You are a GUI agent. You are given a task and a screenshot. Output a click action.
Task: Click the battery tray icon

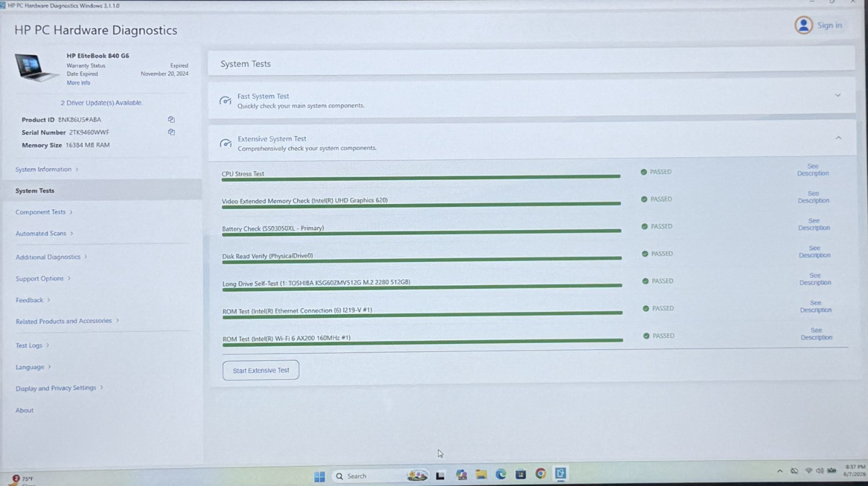click(x=832, y=470)
